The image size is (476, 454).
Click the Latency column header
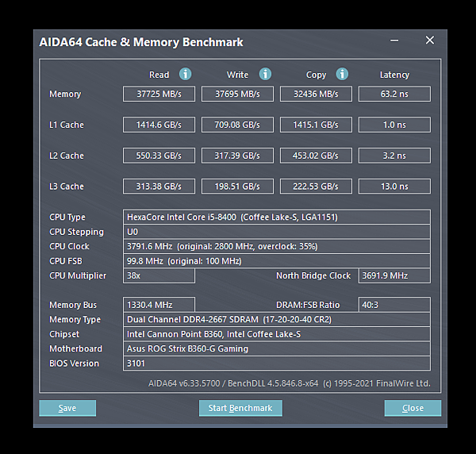[394, 75]
